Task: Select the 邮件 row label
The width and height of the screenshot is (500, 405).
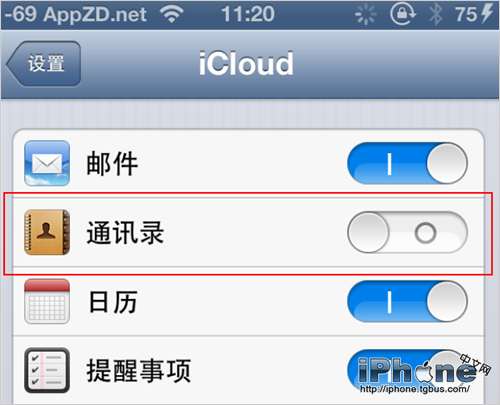Action: (x=112, y=163)
